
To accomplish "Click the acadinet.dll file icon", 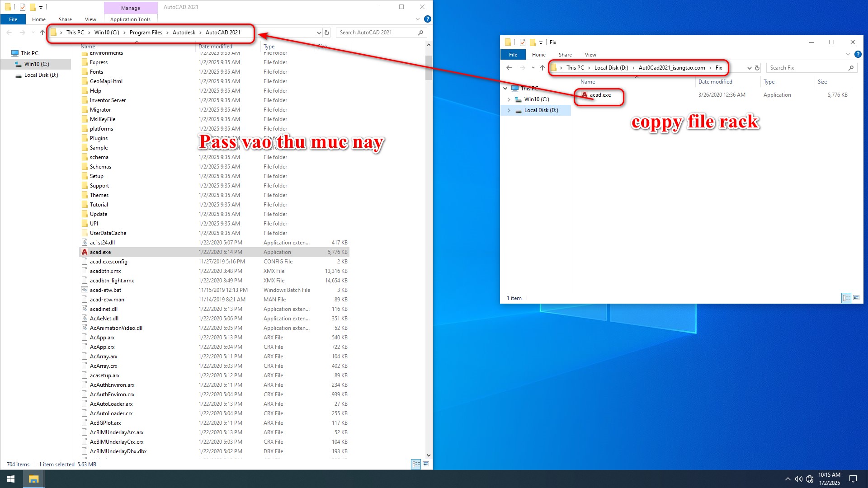I will click(x=85, y=309).
